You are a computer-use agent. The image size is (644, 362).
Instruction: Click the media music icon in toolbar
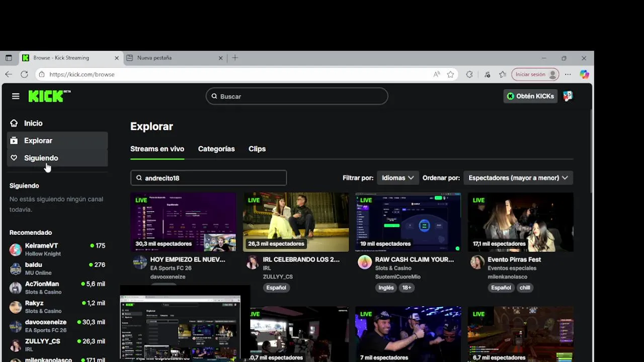[487, 74]
